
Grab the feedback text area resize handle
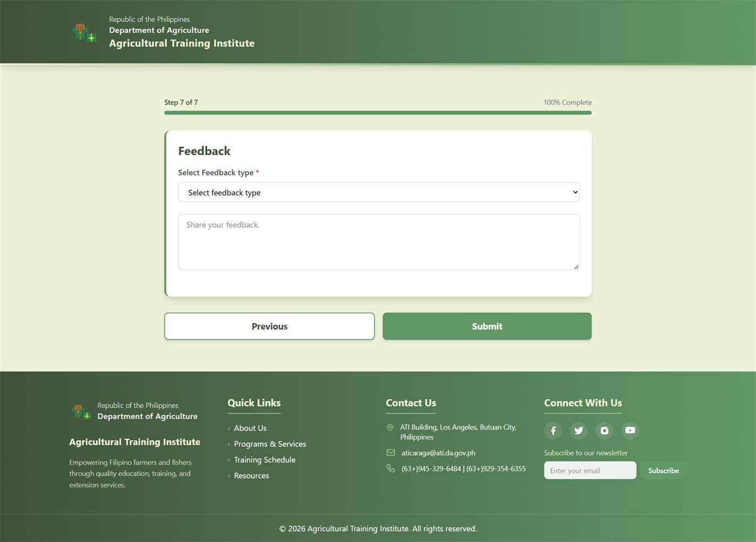tap(576, 267)
